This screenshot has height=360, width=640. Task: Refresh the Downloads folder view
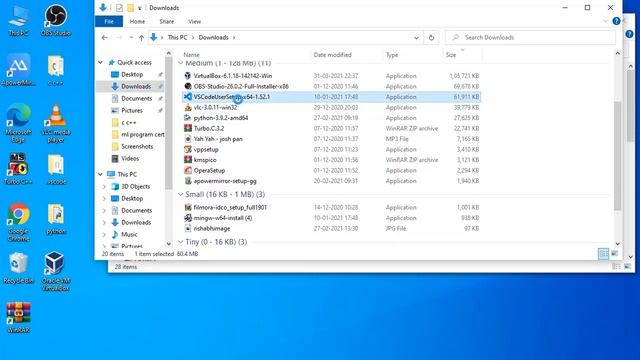[x=431, y=38]
